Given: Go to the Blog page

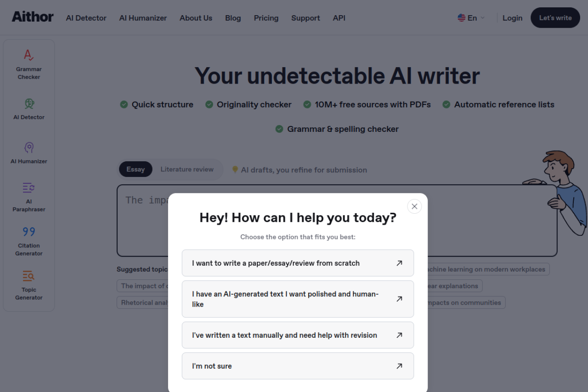Looking at the screenshot, I should (233, 18).
